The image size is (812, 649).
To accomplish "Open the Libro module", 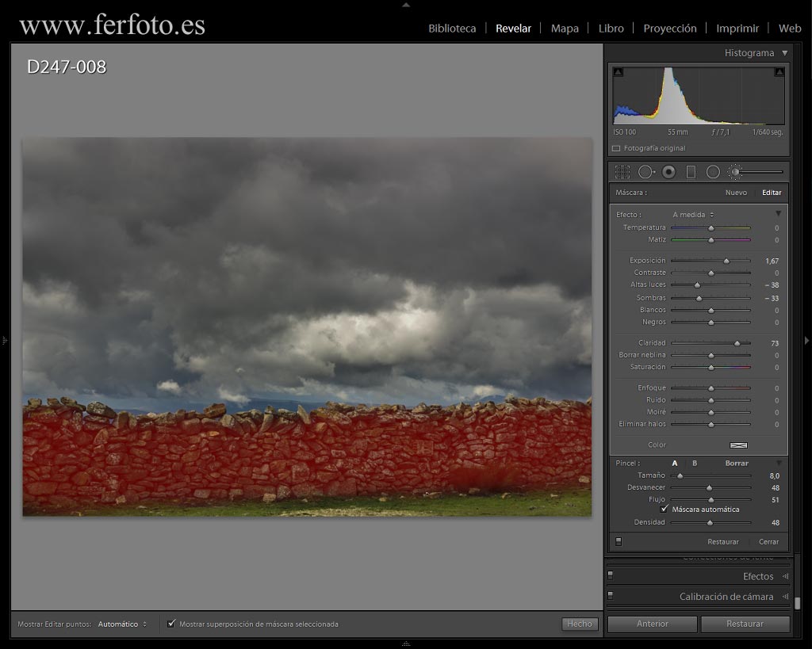I will pos(611,29).
